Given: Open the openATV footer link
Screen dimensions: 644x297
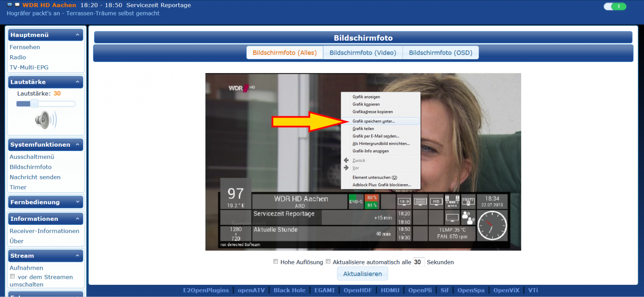Looking at the screenshot, I should click(251, 290).
